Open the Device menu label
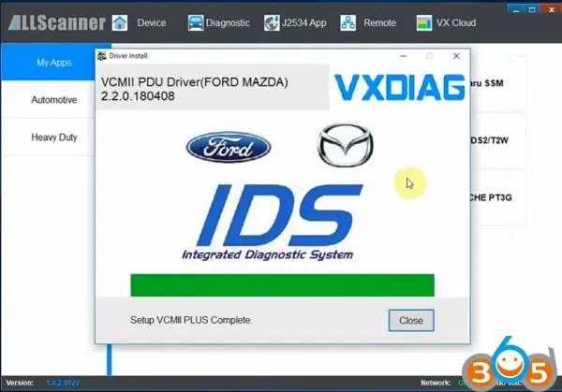Screen dimensions: 562x392 tap(152, 22)
